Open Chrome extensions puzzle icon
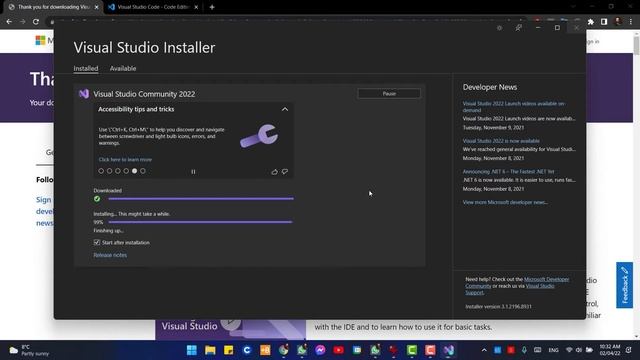The image size is (640, 360). tap(591, 22)
